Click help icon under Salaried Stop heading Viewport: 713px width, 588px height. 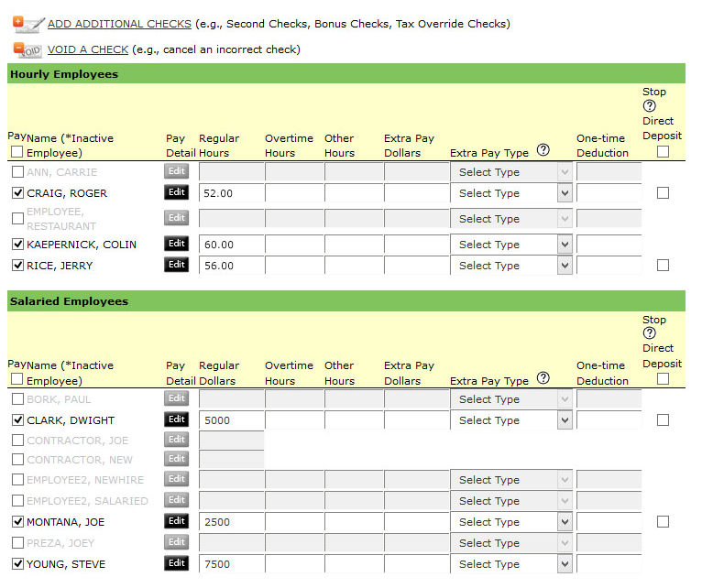650,333
